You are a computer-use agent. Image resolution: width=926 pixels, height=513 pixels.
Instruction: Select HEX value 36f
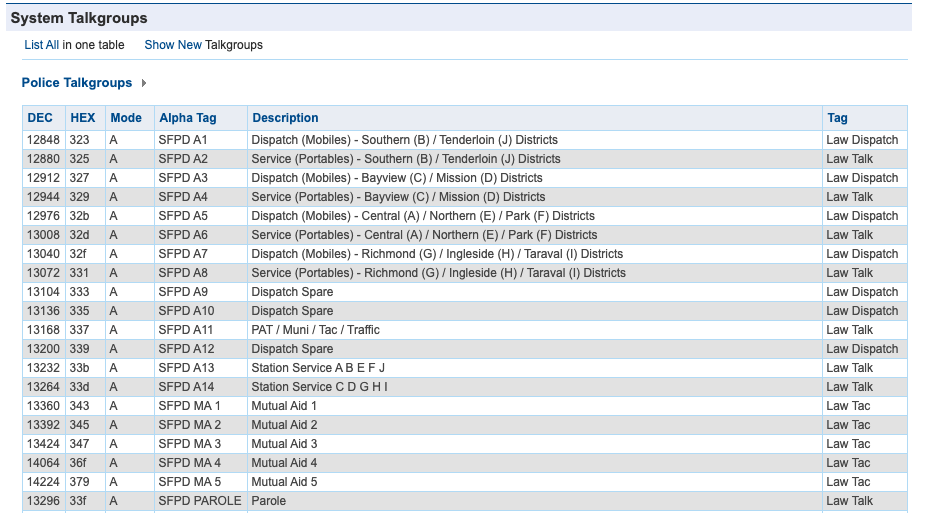click(78, 462)
